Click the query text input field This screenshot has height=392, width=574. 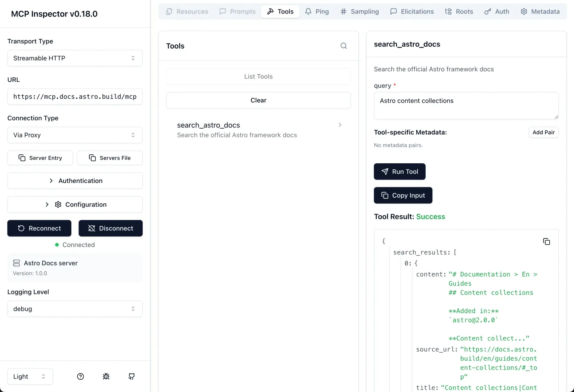point(466,106)
